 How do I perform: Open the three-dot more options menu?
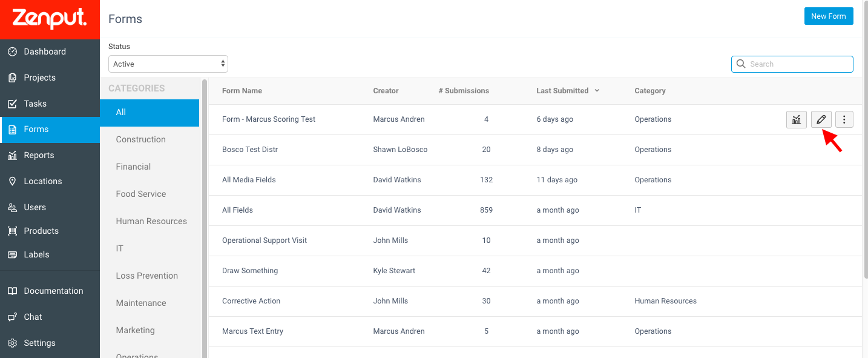tap(844, 119)
